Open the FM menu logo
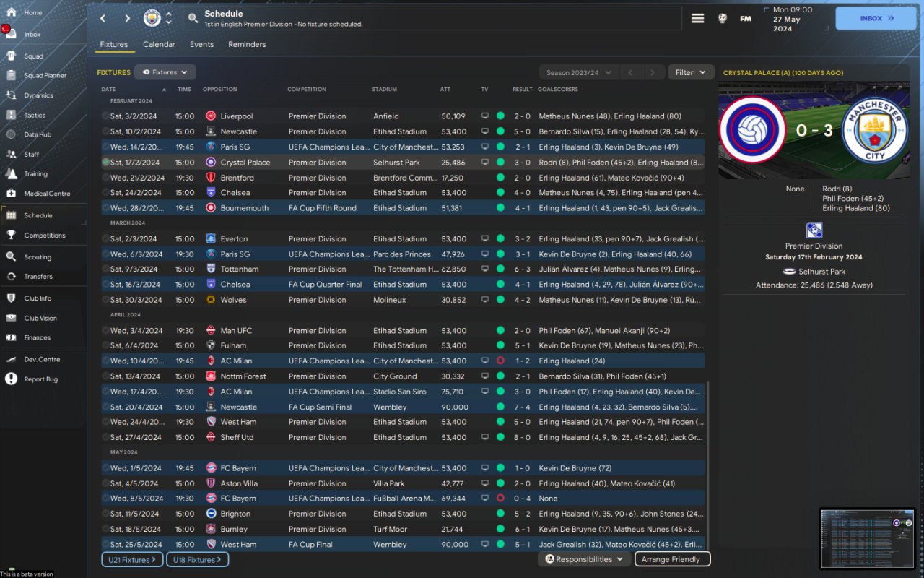Image resolution: width=924 pixels, height=578 pixels. point(746,18)
